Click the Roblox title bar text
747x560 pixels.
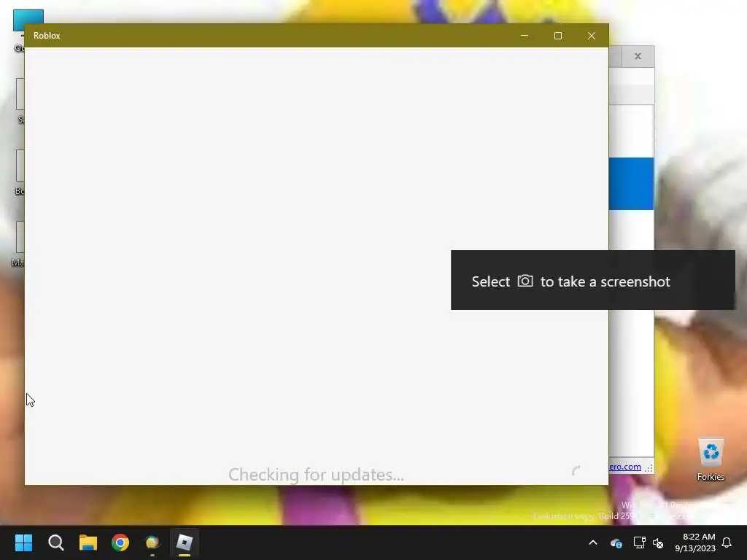point(47,36)
